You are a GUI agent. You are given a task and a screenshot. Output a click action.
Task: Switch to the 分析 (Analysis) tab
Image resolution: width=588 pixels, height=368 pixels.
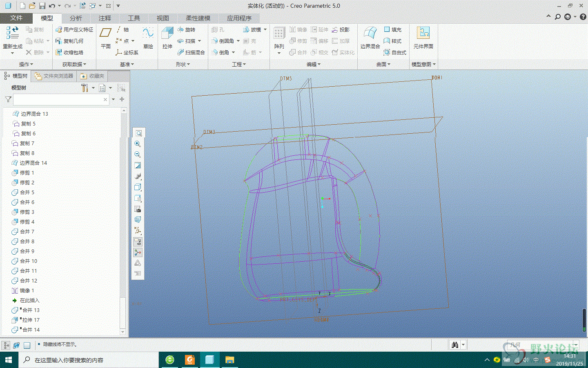tap(76, 18)
